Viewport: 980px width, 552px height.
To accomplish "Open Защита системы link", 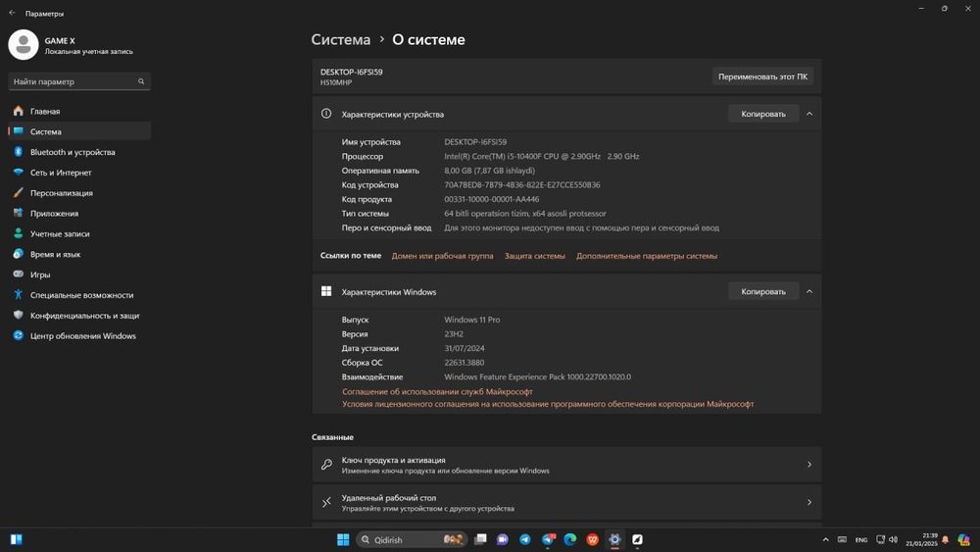I will [535, 256].
